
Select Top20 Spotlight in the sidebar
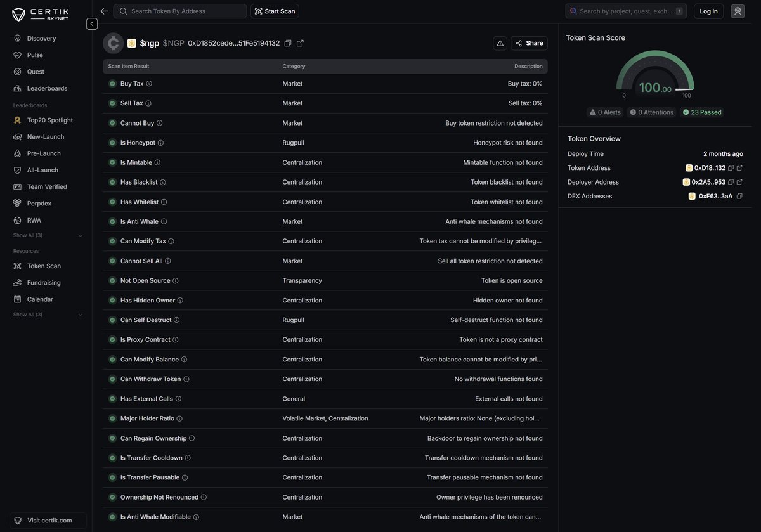point(49,120)
